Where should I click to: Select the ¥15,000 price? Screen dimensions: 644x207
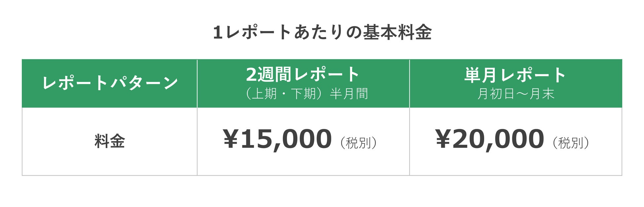coord(278,139)
